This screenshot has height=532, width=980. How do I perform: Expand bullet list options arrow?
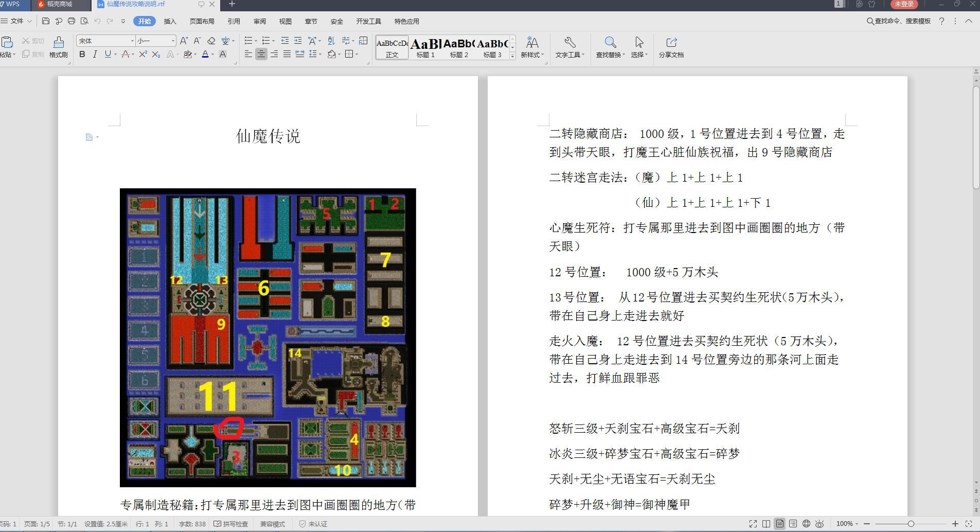pos(256,41)
